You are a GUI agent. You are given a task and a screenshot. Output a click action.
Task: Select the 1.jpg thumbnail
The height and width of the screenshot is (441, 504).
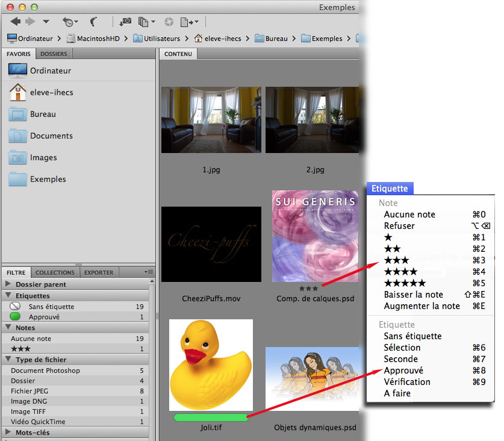[211, 120]
